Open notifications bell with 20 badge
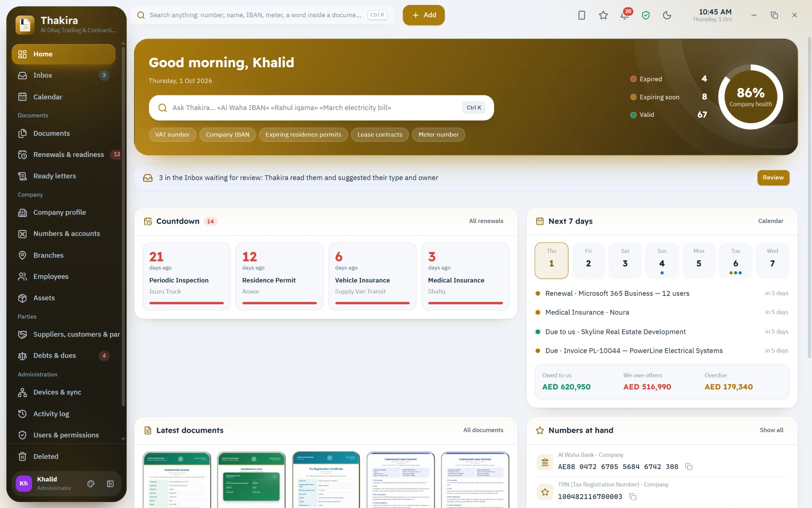 click(625, 15)
